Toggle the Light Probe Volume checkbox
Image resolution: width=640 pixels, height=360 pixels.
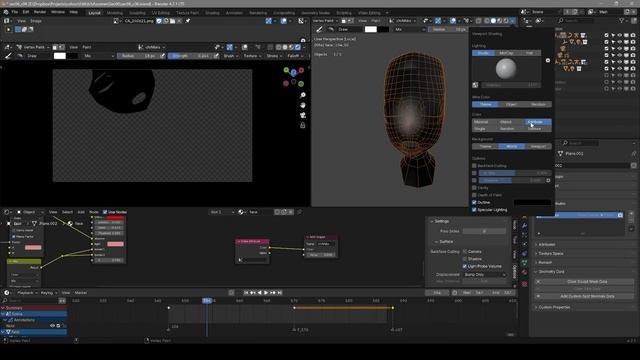coord(464,267)
